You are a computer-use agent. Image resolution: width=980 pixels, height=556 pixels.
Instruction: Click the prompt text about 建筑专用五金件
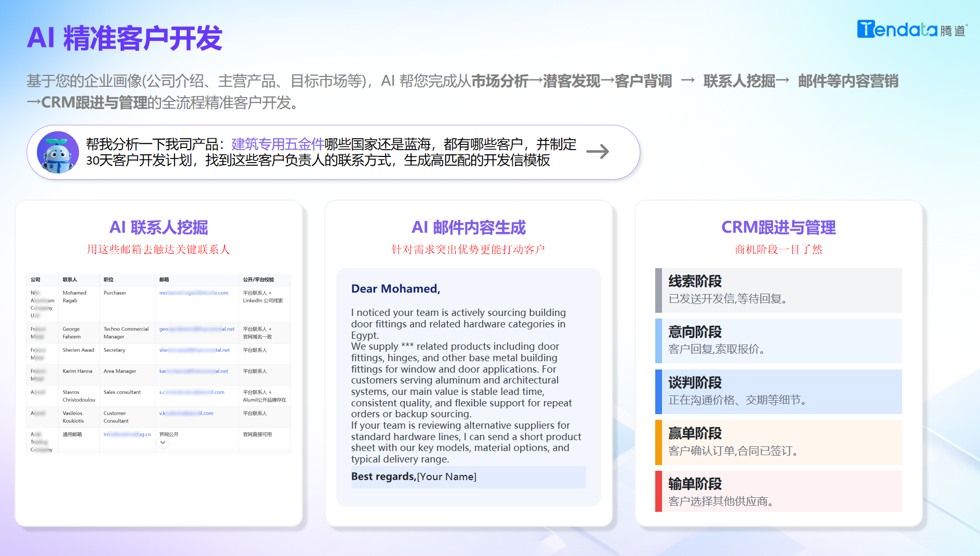tap(331, 152)
